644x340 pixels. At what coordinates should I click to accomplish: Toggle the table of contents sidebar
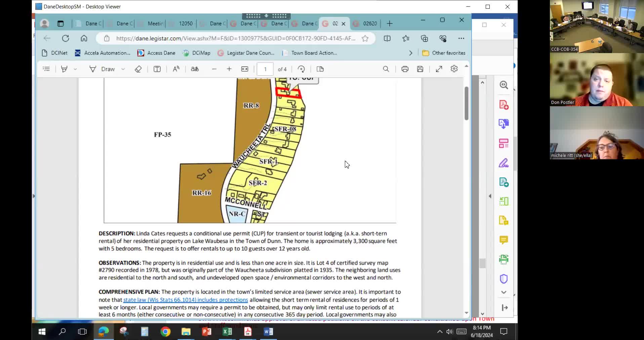pos(46,69)
